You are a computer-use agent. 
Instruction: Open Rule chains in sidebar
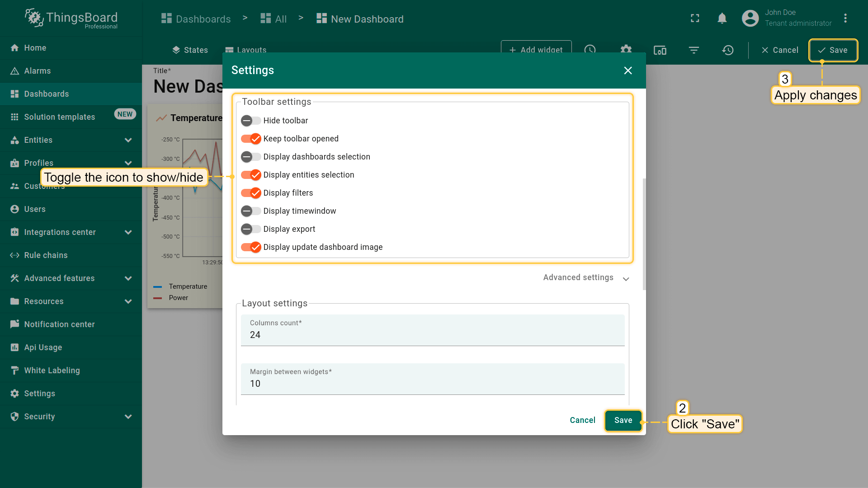[46, 255]
